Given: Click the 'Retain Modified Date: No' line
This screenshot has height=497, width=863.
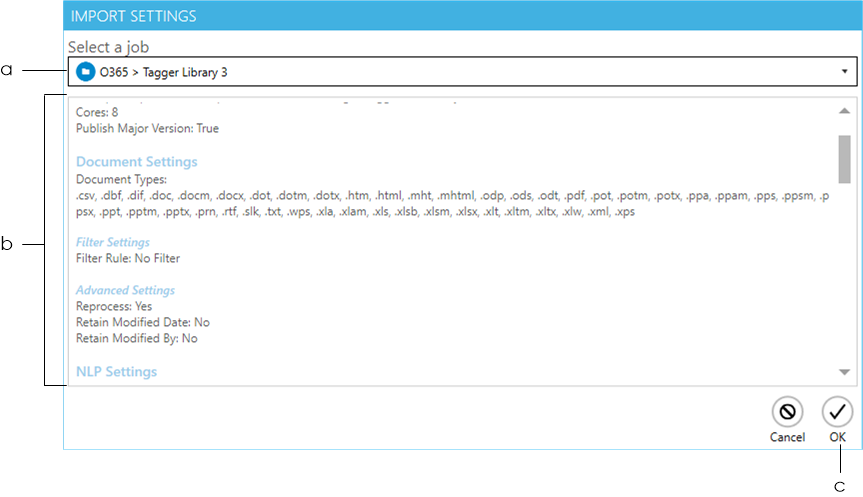Looking at the screenshot, I should (143, 322).
